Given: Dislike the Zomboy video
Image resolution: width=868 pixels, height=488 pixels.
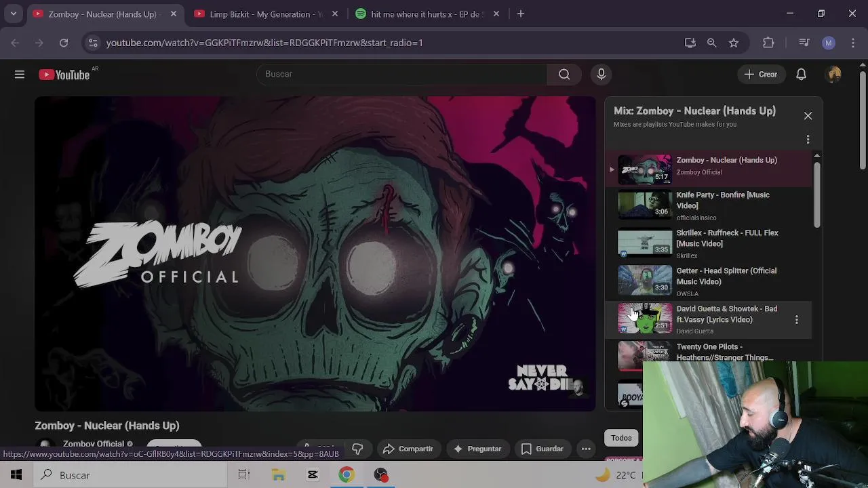Looking at the screenshot, I should click(x=357, y=449).
